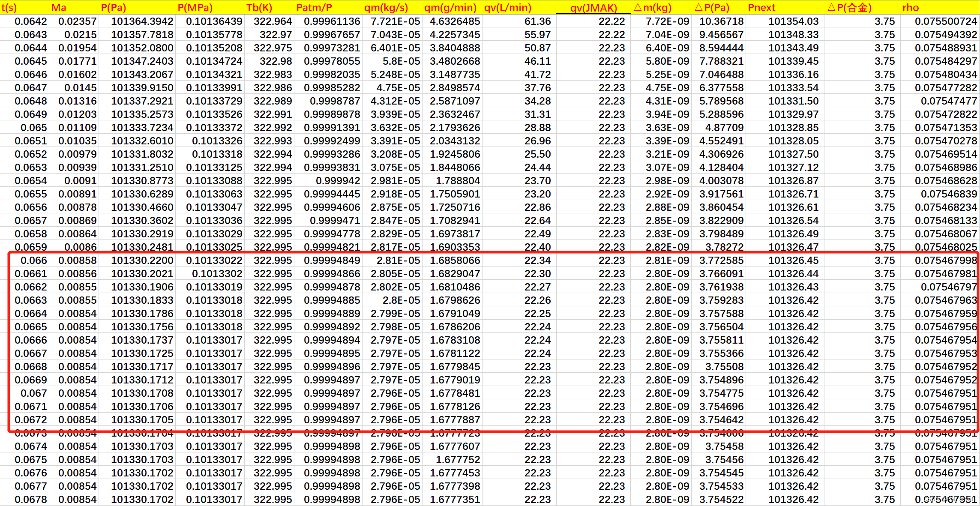Select cell with time value 0.066
This screenshot has width=980, height=506.
(34, 260)
